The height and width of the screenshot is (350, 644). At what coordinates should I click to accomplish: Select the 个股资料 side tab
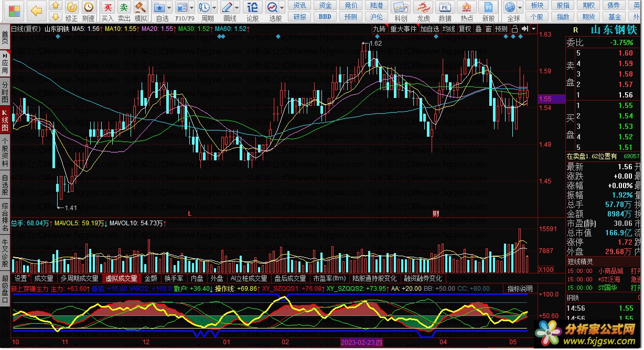coord(5,152)
